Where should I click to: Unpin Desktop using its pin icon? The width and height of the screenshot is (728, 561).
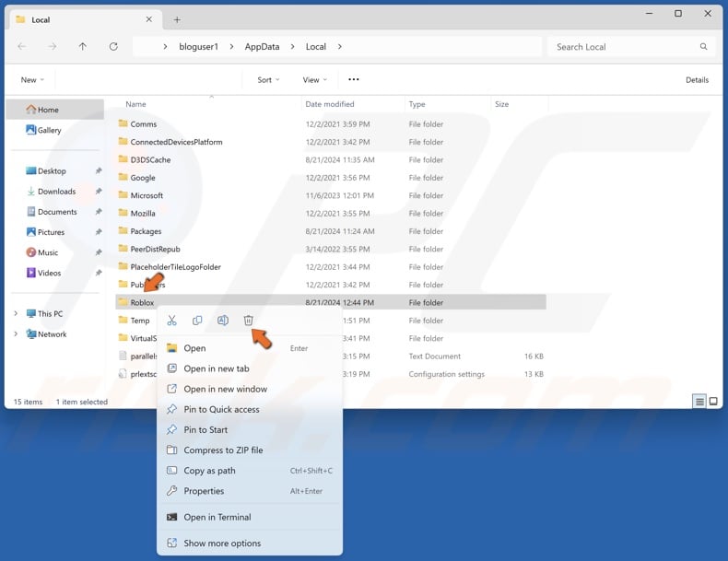tap(99, 170)
